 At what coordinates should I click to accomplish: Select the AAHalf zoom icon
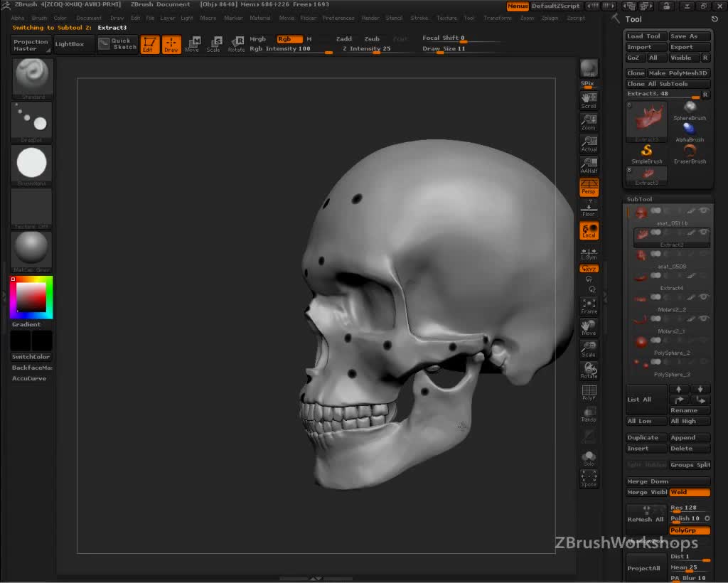(589, 166)
